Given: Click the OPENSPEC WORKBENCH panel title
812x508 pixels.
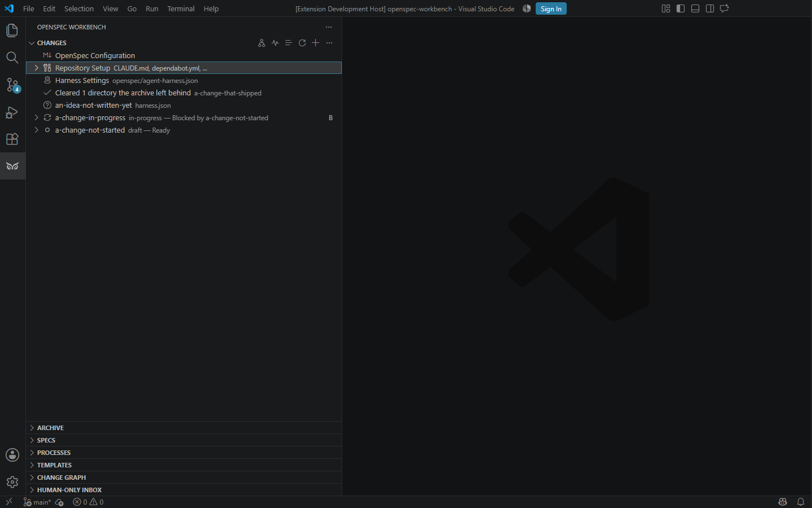Looking at the screenshot, I should 72,27.
